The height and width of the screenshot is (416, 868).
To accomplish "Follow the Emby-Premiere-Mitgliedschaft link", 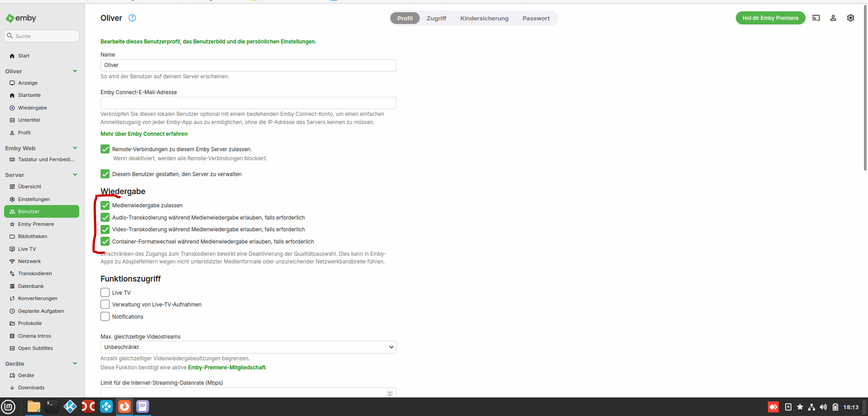I will [x=227, y=368].
